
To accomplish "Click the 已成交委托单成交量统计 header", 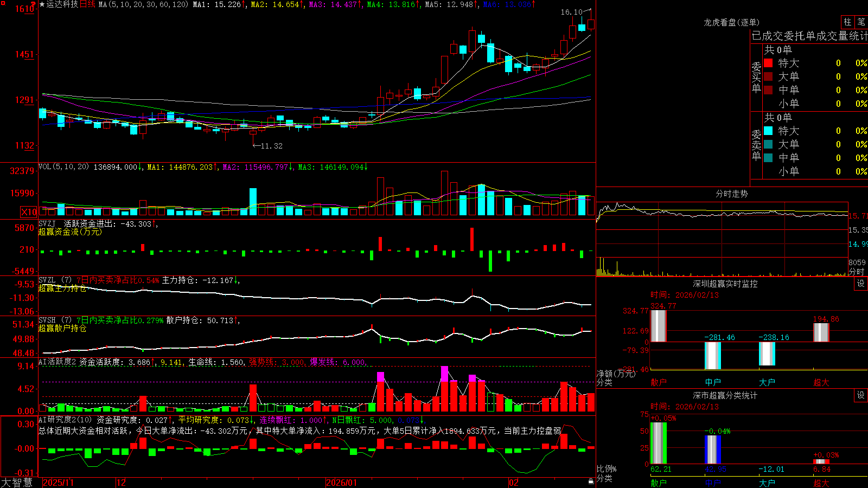I will click(x=809, y=36).
